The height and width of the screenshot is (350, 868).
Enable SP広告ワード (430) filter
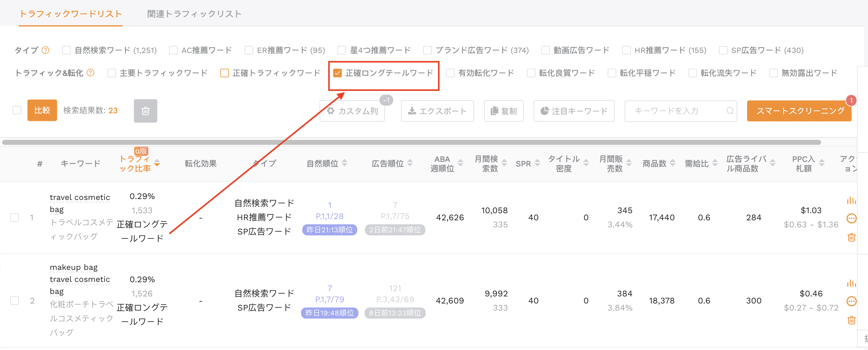coord(723,50)
